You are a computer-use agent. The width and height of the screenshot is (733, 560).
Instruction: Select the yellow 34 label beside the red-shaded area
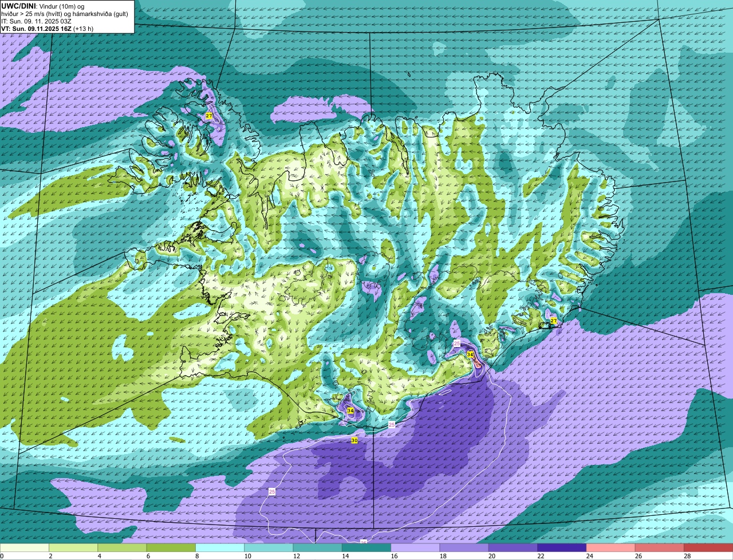pos(470,354)
